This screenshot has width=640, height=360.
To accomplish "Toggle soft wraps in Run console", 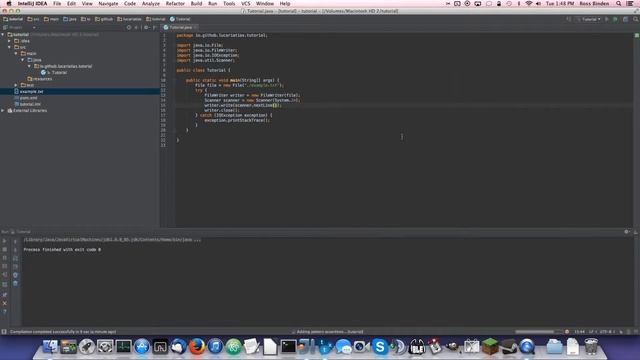I will tap(16, 258).
